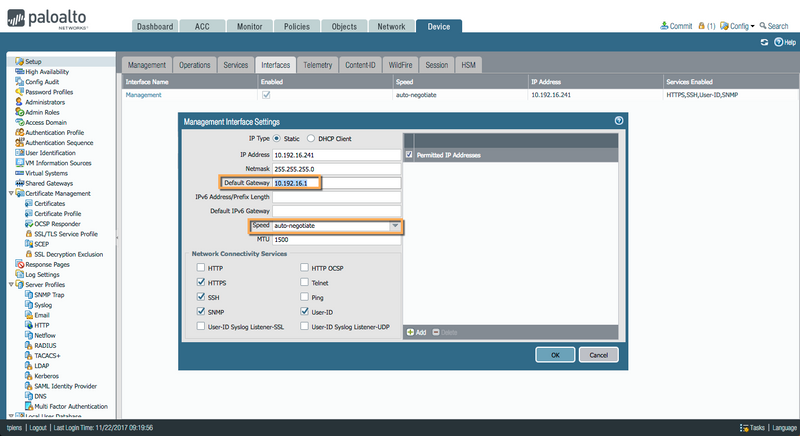Switch to the Objects tab

[344, 27]
